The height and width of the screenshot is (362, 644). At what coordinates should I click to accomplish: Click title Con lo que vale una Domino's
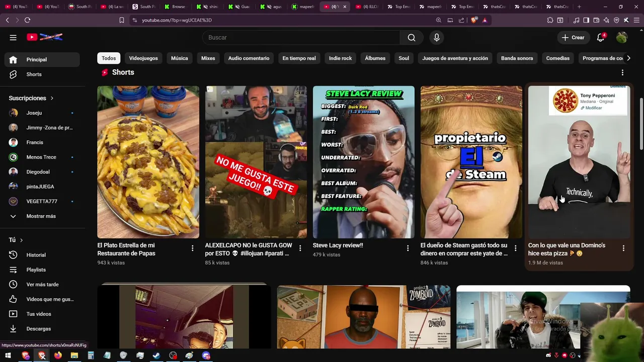point(567,249)
